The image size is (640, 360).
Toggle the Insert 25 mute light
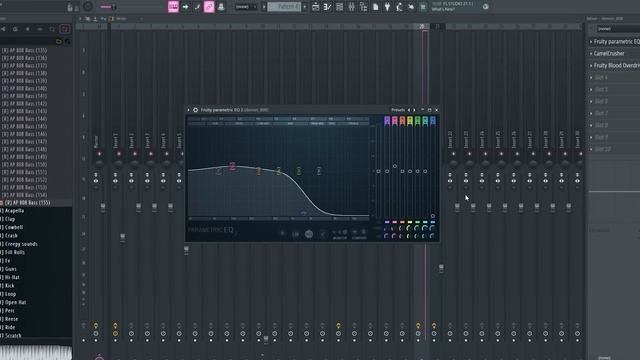pyautogui.click(x=501, y=154)
